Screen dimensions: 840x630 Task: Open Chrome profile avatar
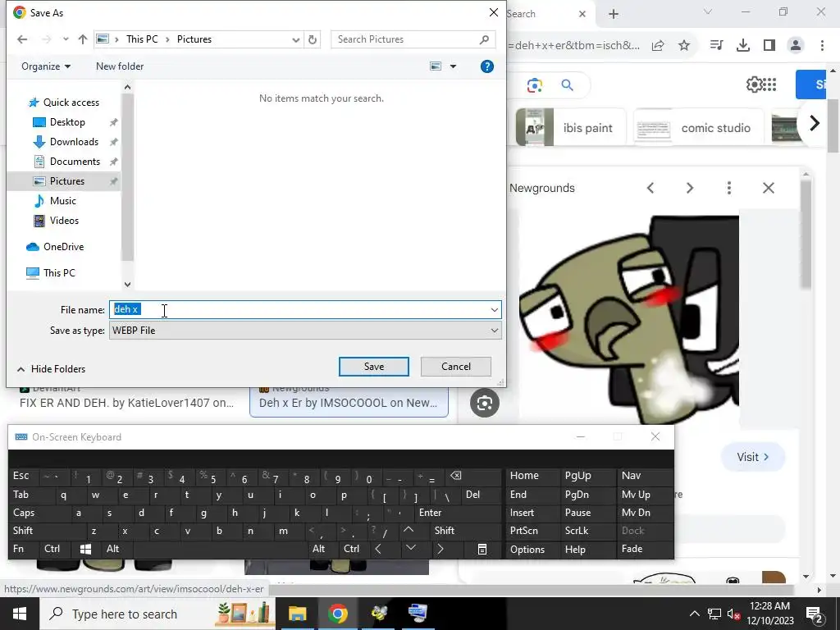[796, 46]
